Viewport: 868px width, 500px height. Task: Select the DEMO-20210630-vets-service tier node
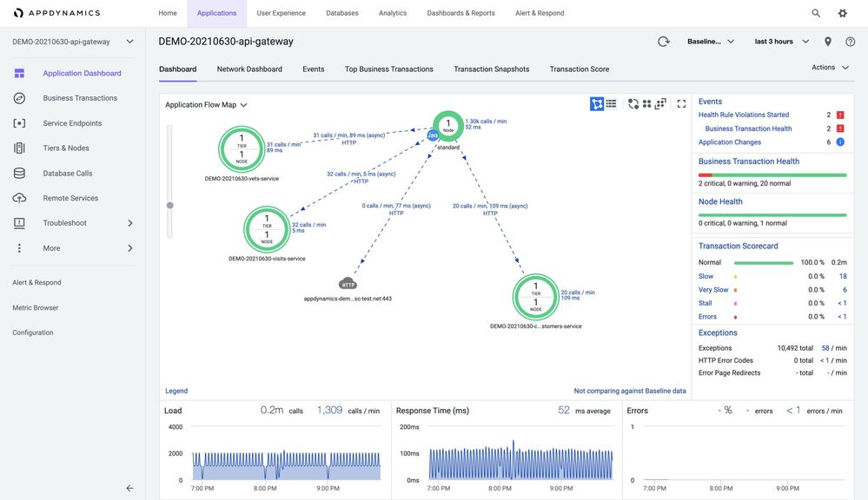point(242,149)
